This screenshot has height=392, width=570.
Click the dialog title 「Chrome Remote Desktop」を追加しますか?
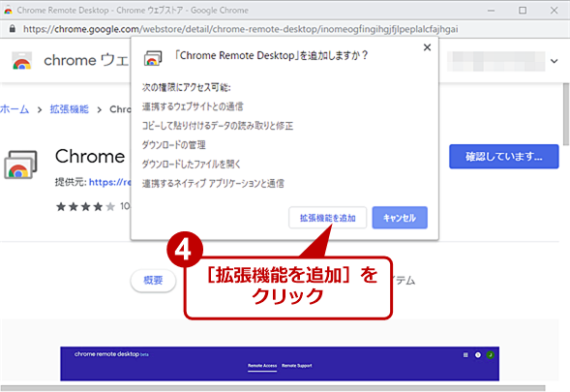271,55
